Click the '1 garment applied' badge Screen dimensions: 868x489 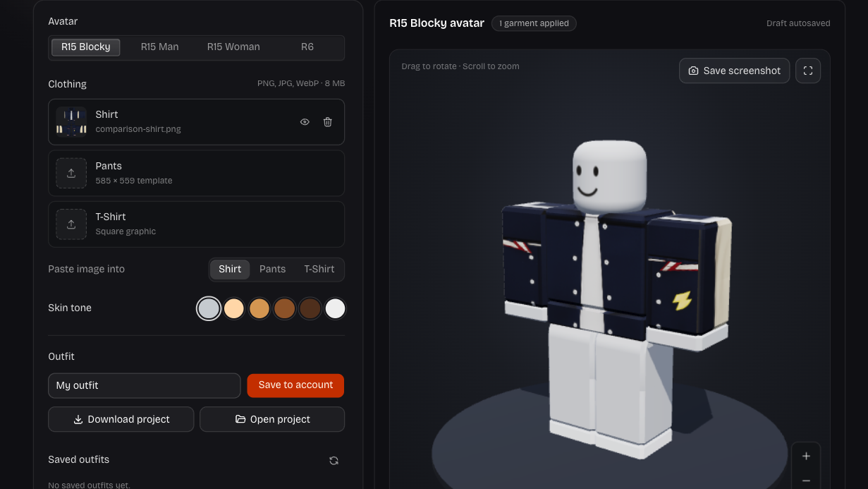pos(534,23)
